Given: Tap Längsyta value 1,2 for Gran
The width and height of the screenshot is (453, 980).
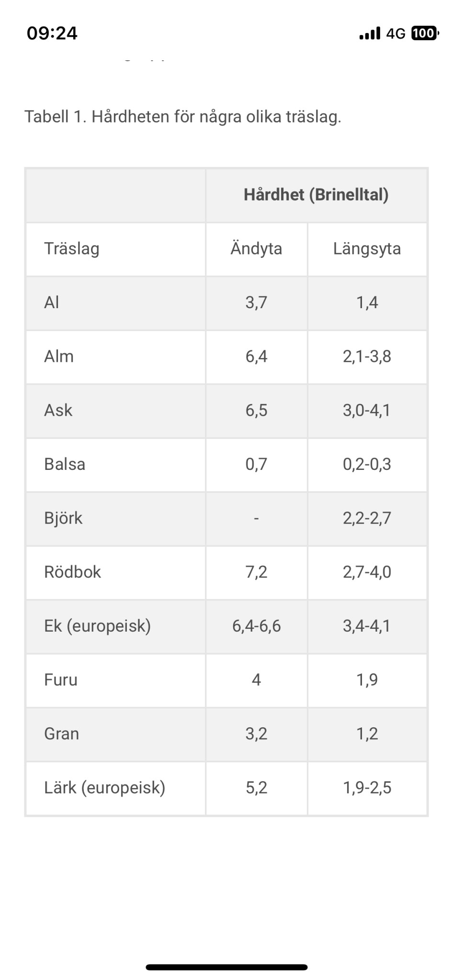Looking at the screenshot, I should [367, 734].
